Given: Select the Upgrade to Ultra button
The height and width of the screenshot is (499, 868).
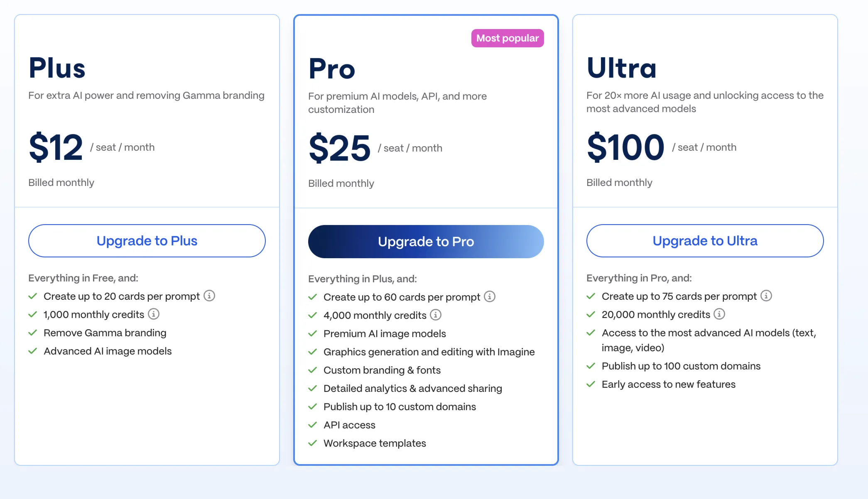Looking at the screenshot, I should point(705,241).
